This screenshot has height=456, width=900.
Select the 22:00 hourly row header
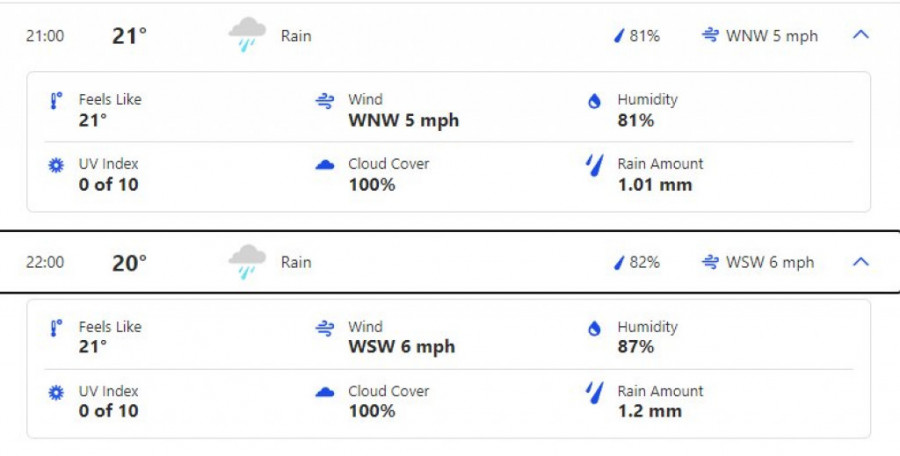[x=450, y=262]
